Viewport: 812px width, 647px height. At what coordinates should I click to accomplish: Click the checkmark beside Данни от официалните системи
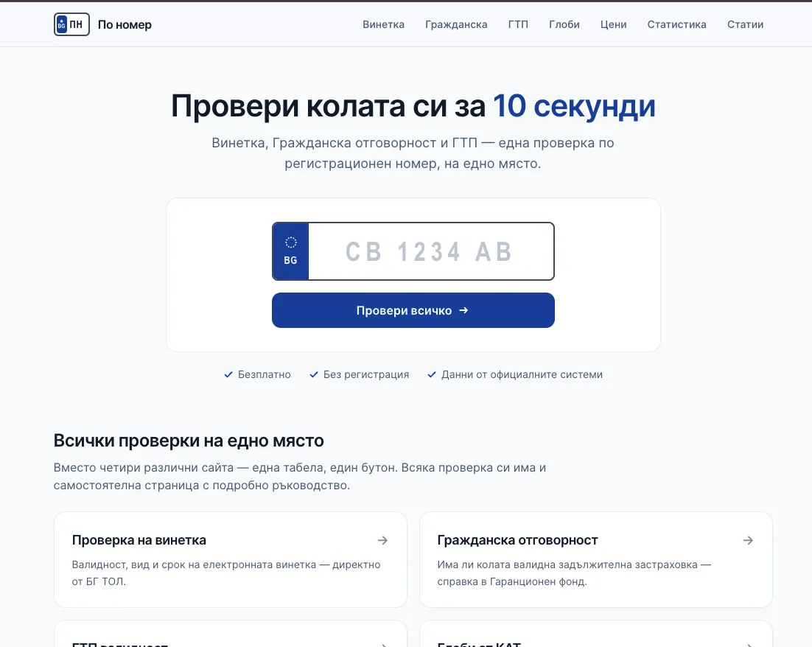pyautogui.click(x=432, y=374)
